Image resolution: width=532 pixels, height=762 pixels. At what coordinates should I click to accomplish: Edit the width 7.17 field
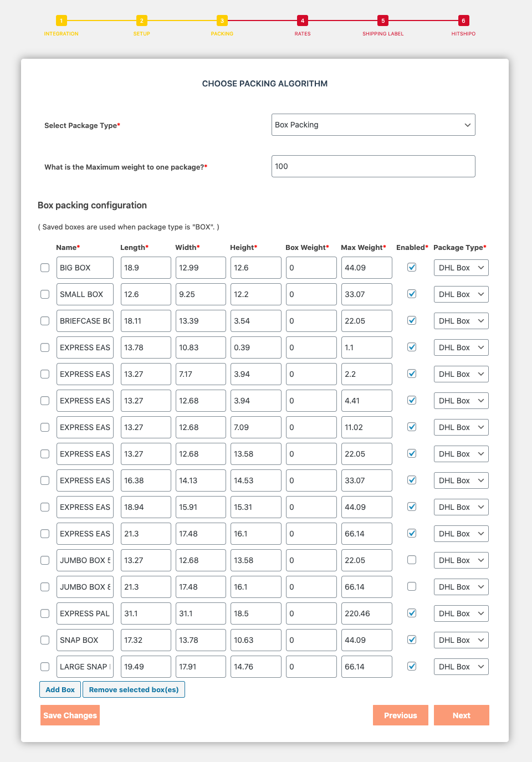tap(201, 374)
